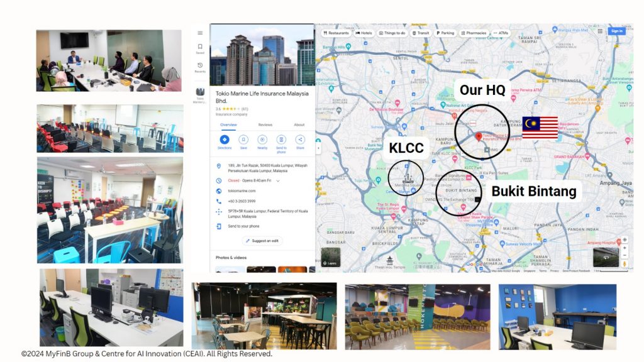Viewport: 644px width, 362px height.
Task: Click the plus code row icon
Action: click(219, 212)
